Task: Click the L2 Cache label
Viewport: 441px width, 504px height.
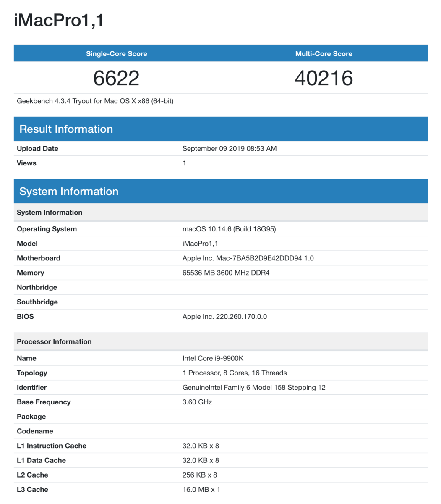Action: tap(32, 475)
